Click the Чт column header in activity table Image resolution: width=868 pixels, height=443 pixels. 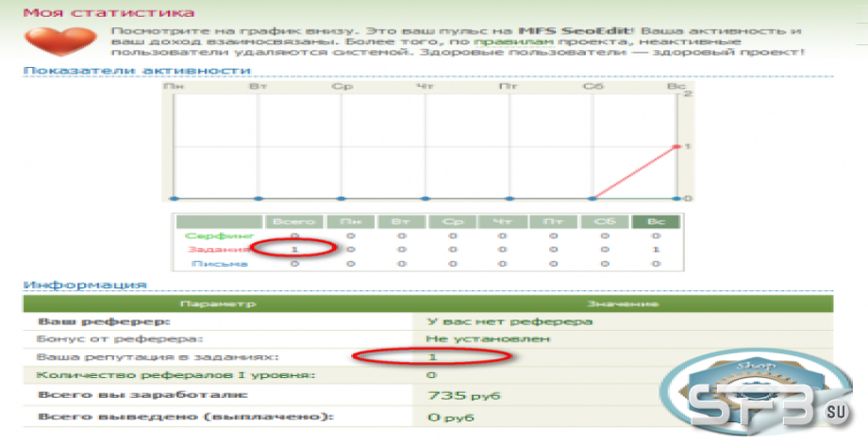(502, 221)
